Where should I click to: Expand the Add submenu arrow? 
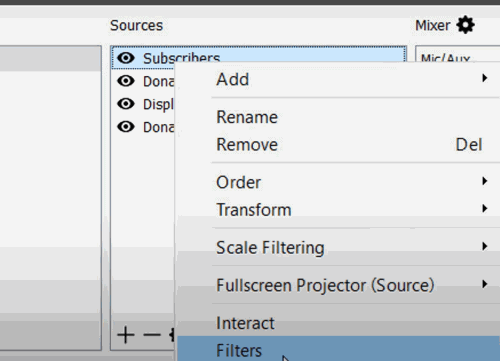484,78
